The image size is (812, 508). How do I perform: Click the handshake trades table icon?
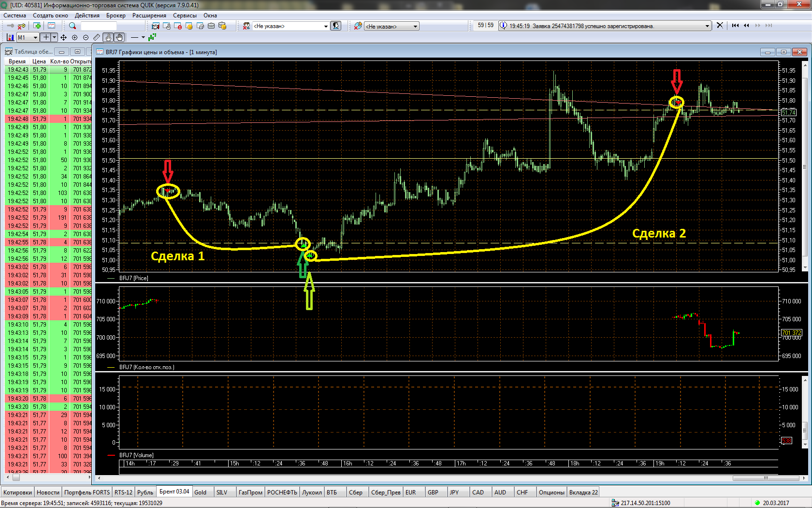point(155,26)
